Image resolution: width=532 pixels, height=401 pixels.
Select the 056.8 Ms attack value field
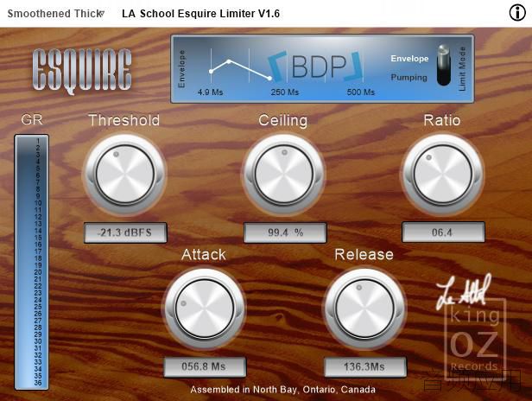point(205,366)
